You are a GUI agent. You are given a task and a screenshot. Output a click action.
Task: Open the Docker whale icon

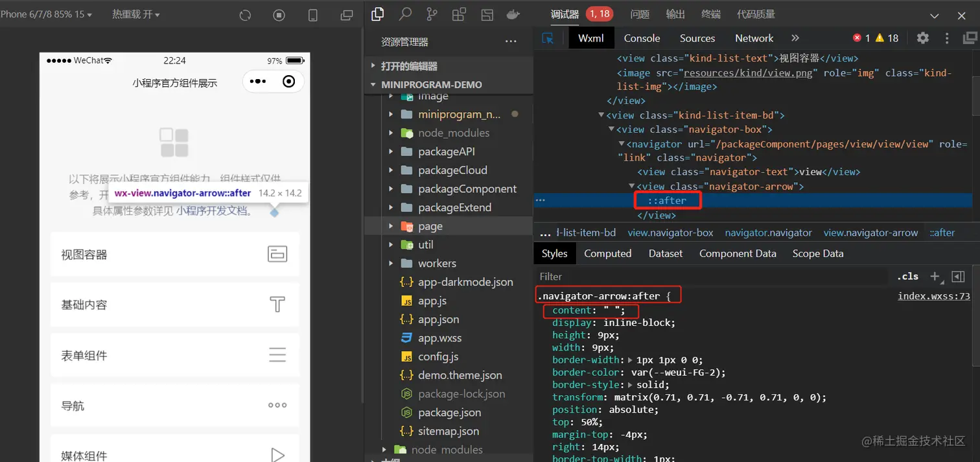click(513, 14)
